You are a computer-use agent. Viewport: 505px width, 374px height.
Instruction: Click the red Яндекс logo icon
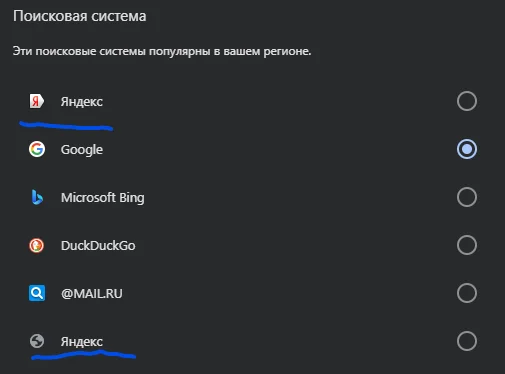pos(37,101)
